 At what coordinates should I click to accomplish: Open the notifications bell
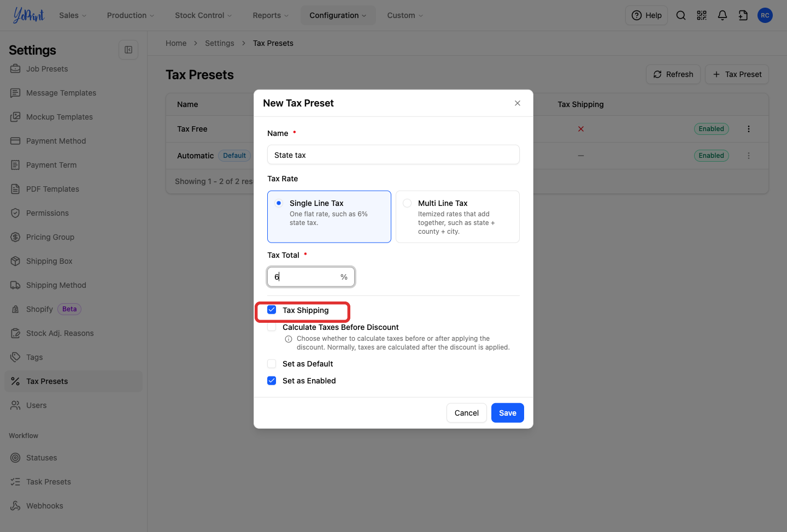point(723,15)
